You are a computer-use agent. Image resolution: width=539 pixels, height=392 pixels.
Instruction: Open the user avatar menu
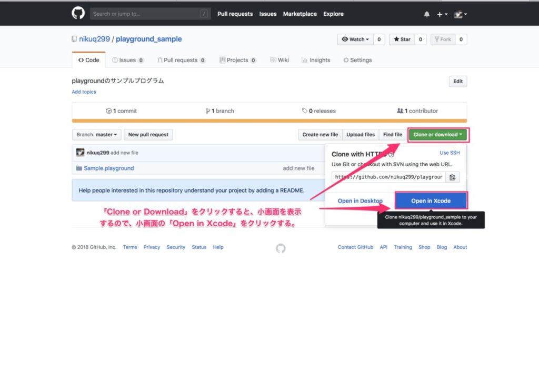(x=460, y=14)
